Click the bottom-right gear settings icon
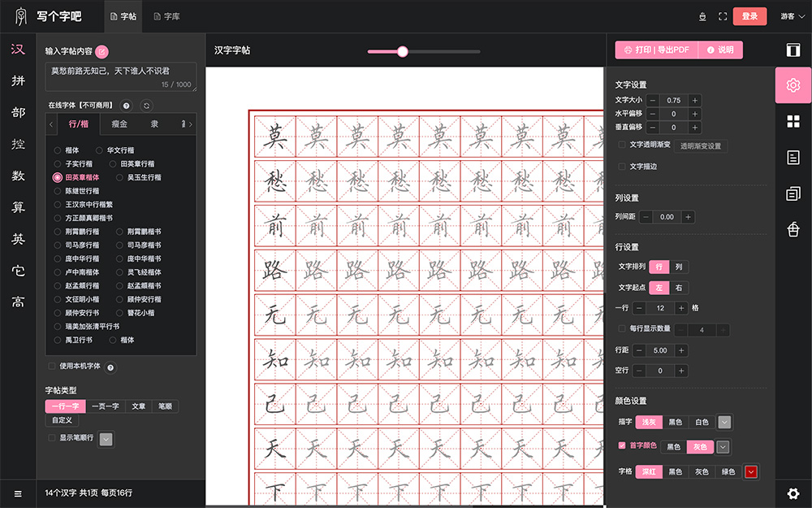Viewport: 812px width, 508px height. click(x=793, y=493)
